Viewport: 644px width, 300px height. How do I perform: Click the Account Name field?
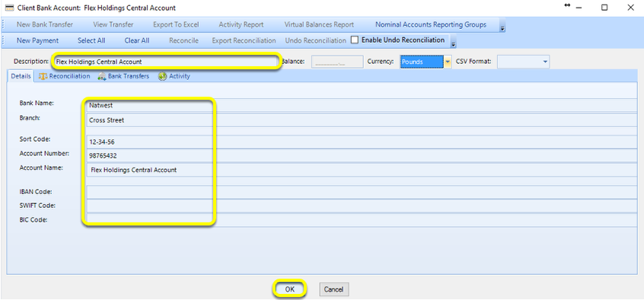click(362, 170)
